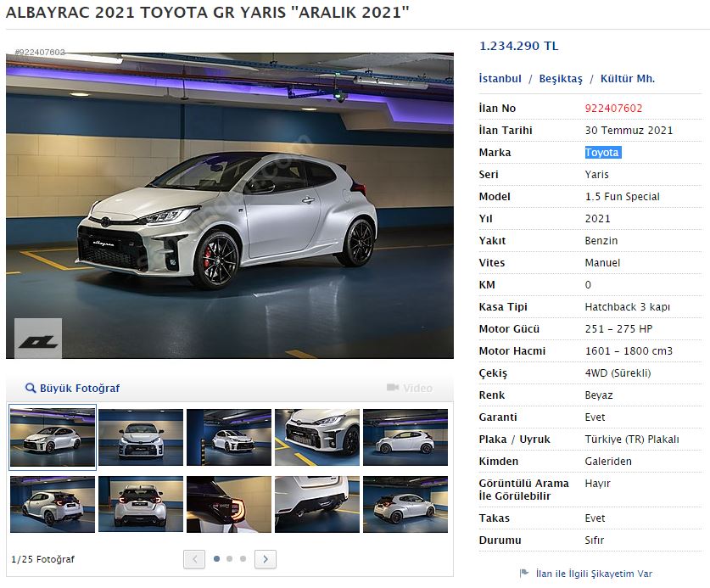Select the third pagination dot
Screen dimensions: 710x588
243,559
